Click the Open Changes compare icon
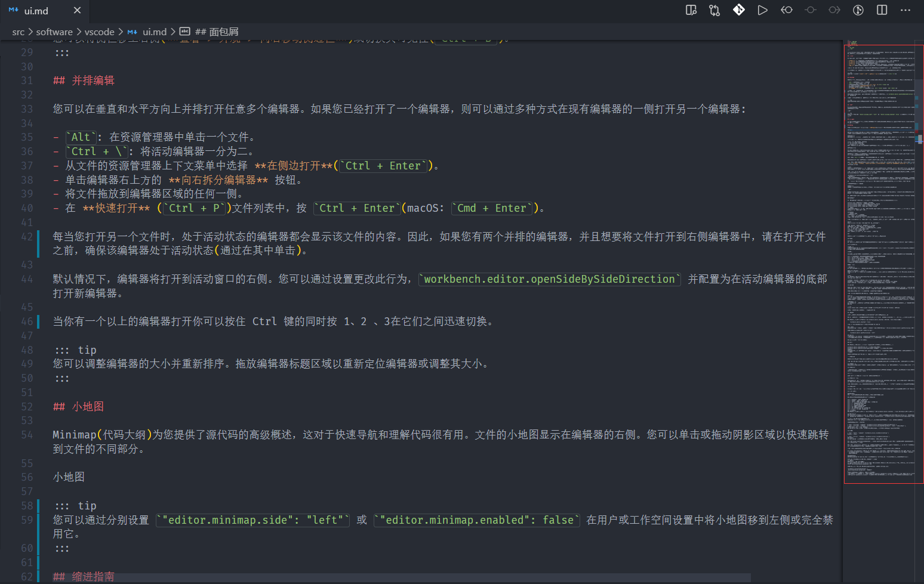924x584 pixels. pyautogui.click(x=714, y=10)
